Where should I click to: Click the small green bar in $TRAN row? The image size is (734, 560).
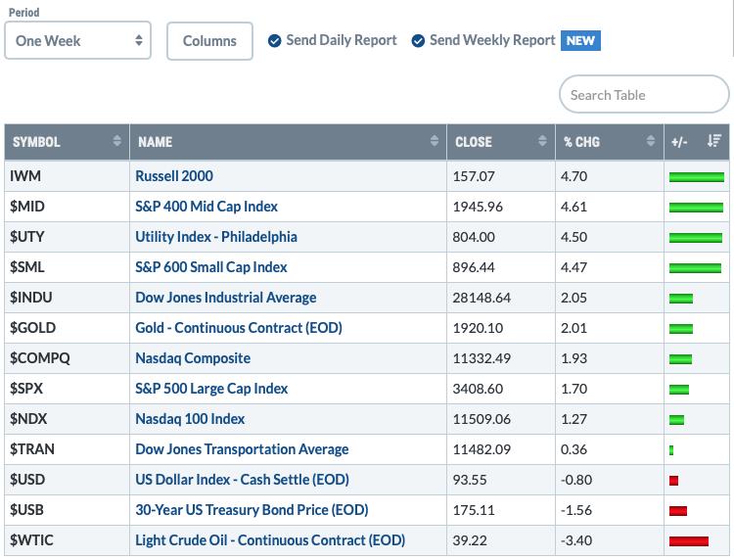click(671, 450)
